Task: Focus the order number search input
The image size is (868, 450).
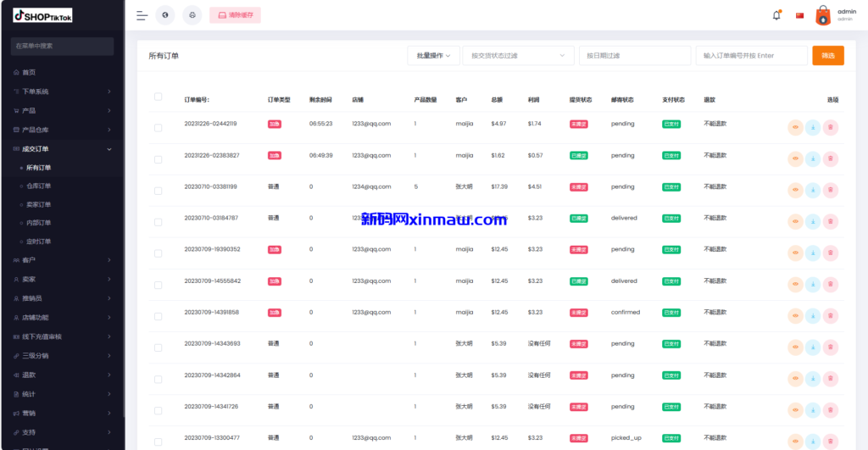Action: 752,55
